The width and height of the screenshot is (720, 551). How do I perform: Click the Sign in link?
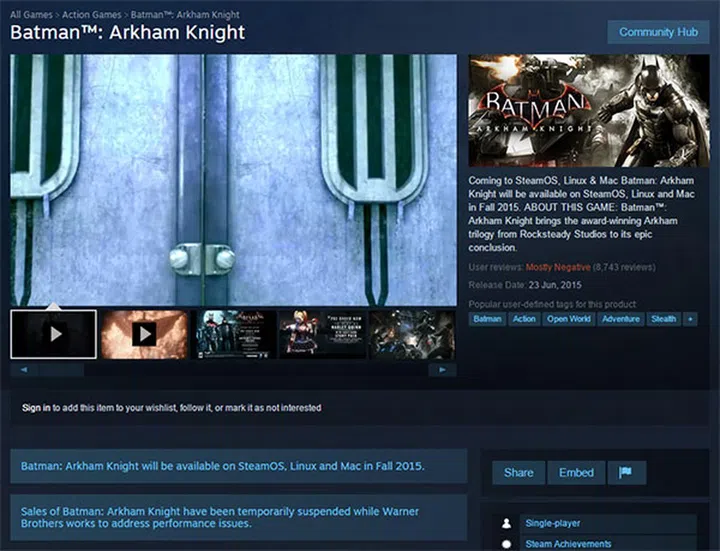36,408
